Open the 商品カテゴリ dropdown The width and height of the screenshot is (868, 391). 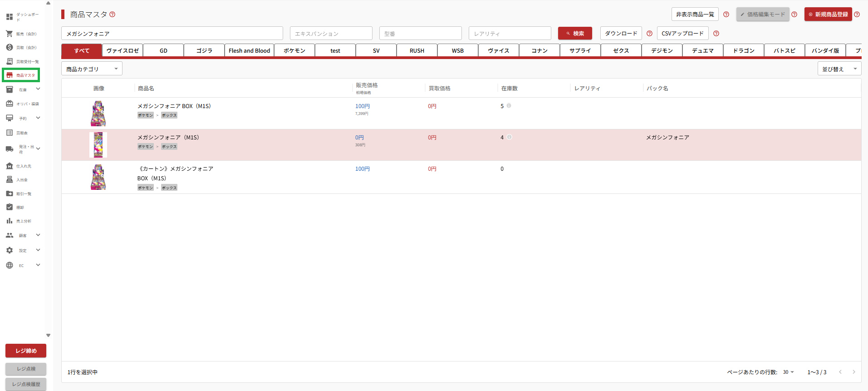(x=92, y=69)
